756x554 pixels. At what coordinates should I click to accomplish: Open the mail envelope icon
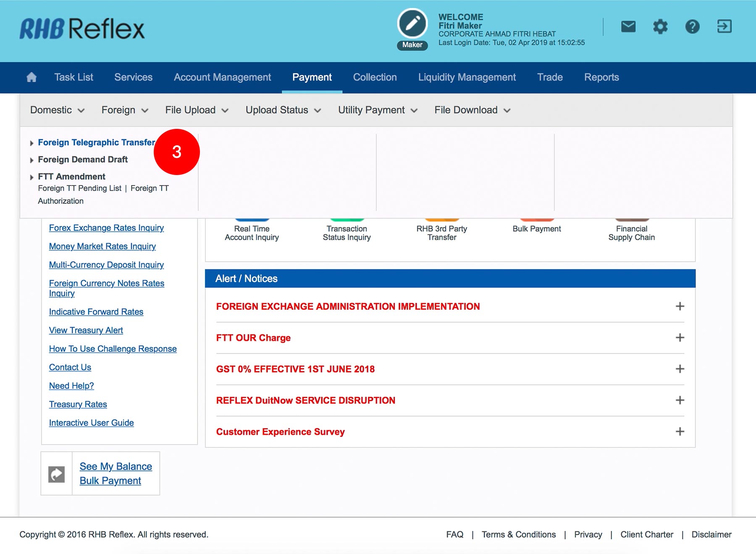pyautogui.click(x=628, y=27)
